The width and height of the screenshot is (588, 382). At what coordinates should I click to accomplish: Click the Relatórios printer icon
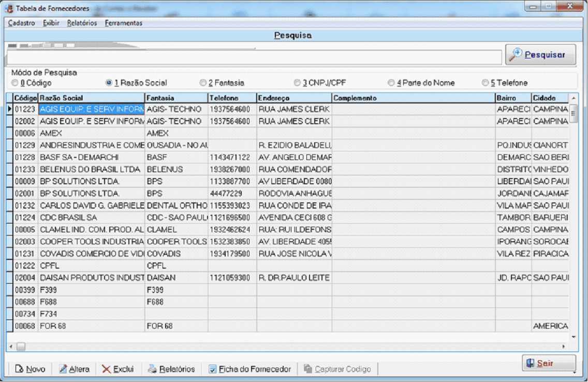pyautogui.click(x=152, y=369)
